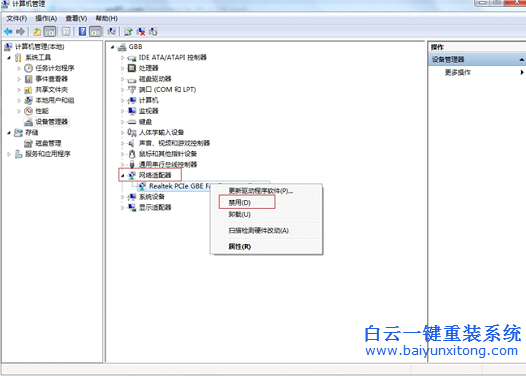
Task: Expand the 显示适配器 category arrow
Action: pyautogui.click(x=122, y=208)
